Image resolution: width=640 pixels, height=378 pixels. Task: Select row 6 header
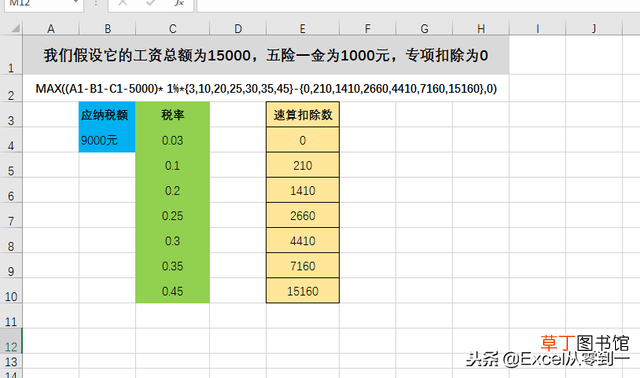11,190
